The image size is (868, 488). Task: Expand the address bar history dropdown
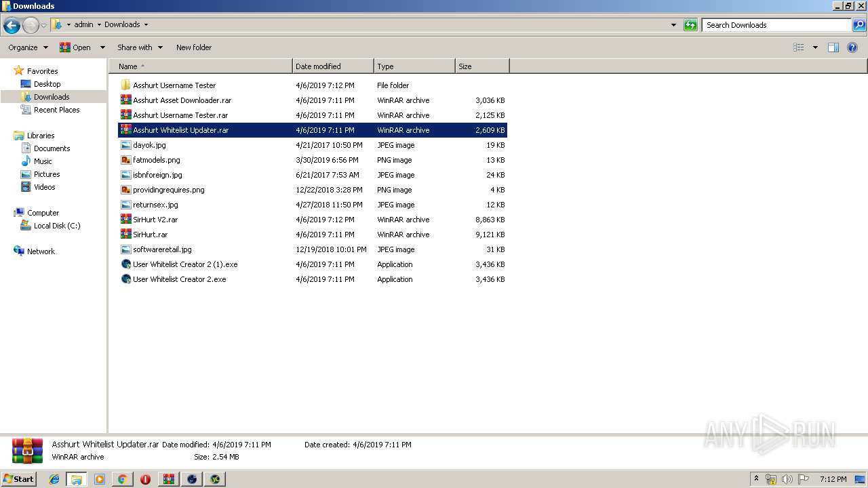(x=673, y=25)
